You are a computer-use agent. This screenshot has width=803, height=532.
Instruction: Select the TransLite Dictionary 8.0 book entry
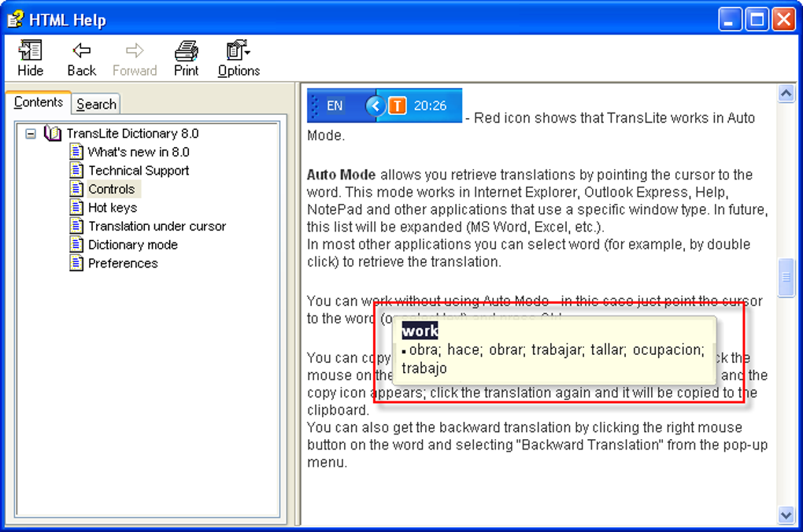[x=132, y=134]
